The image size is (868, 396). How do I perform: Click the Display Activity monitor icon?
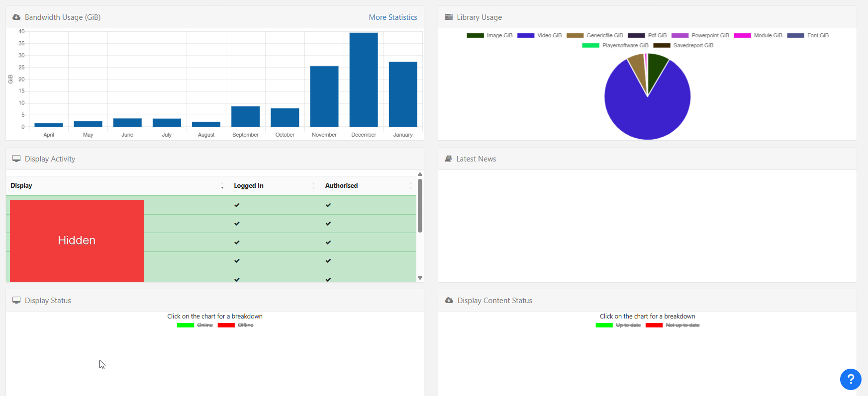[16, 159]
